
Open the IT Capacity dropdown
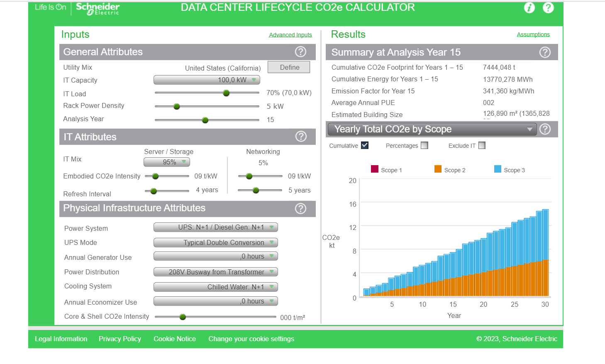point(207,80)
